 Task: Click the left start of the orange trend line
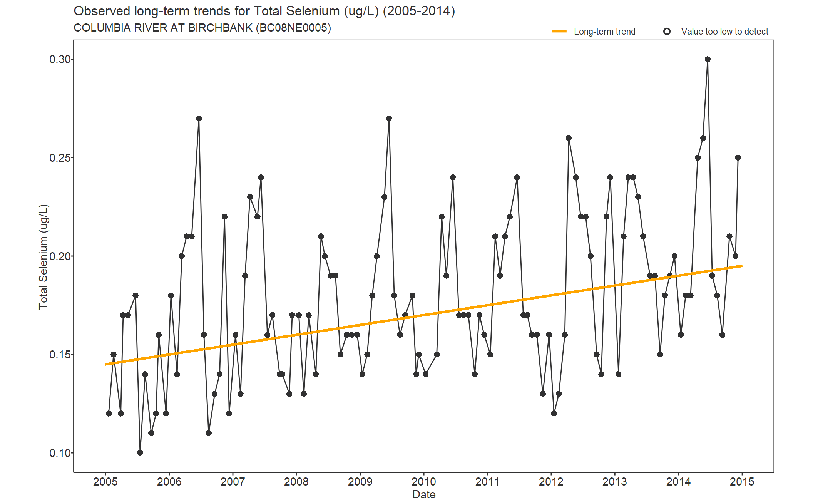coord(106,364)
